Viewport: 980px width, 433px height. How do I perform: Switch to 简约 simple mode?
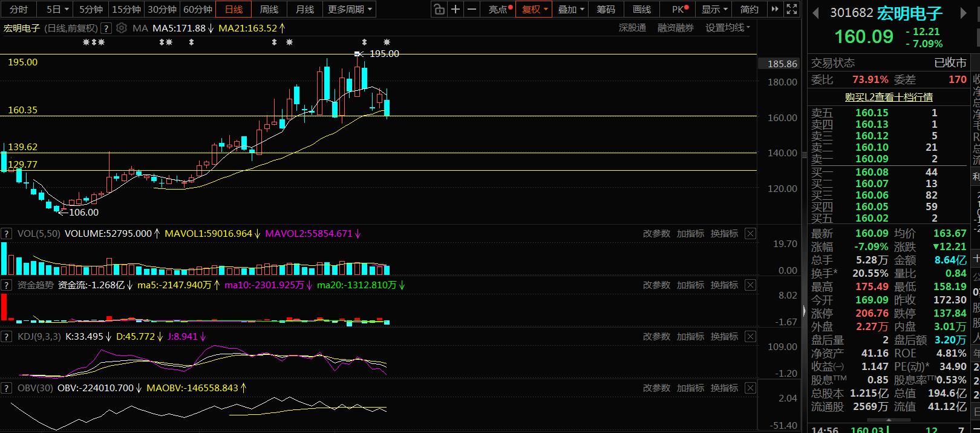[749, 9]
